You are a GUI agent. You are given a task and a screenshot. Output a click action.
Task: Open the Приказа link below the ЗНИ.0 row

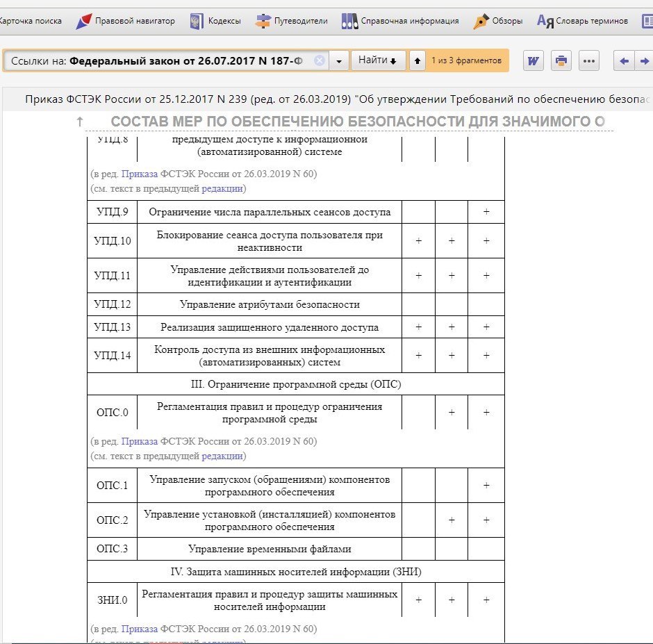(140, 629)
